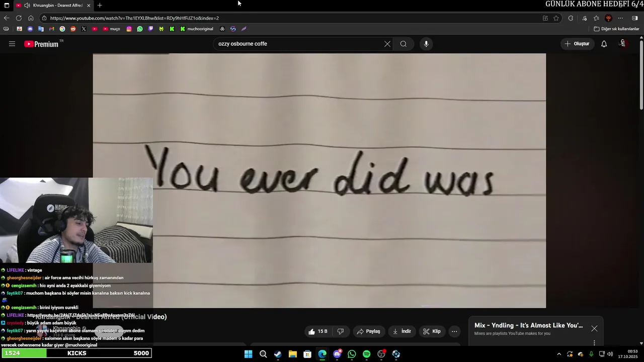Toggle the browser sidebar panel
This screenshot has width=644, height=362.
635,18
